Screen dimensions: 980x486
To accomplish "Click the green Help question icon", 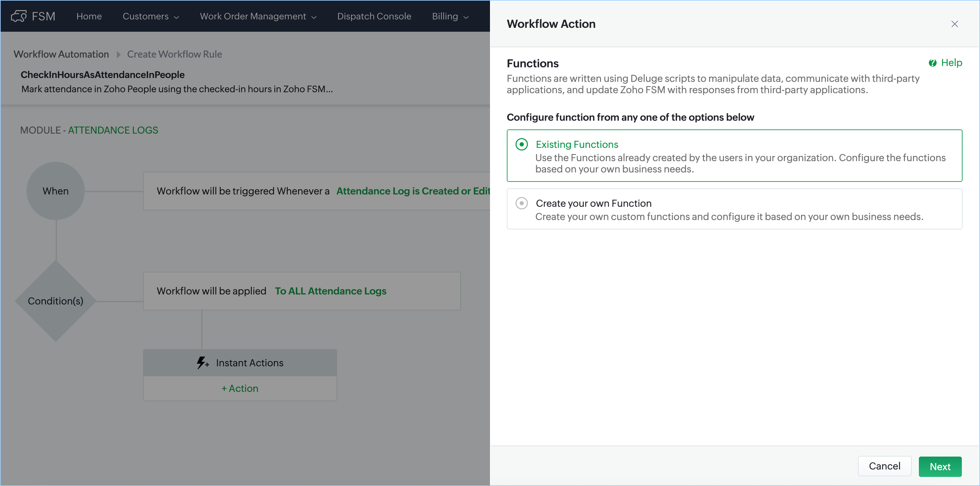I will [932, 63].
